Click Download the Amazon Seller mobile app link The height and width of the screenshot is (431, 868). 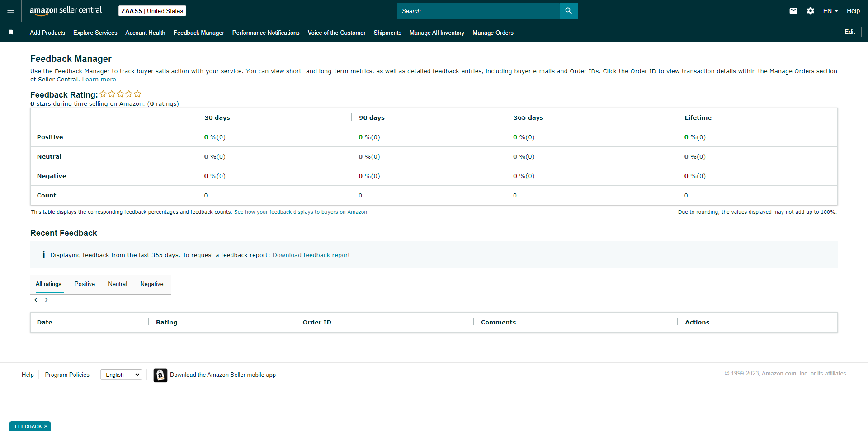click(x=223, y=375)
